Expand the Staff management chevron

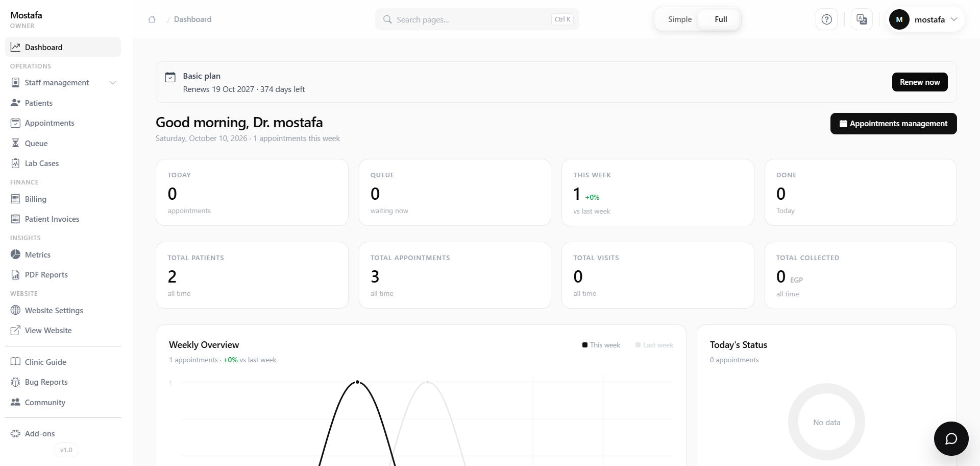[113, 83]
